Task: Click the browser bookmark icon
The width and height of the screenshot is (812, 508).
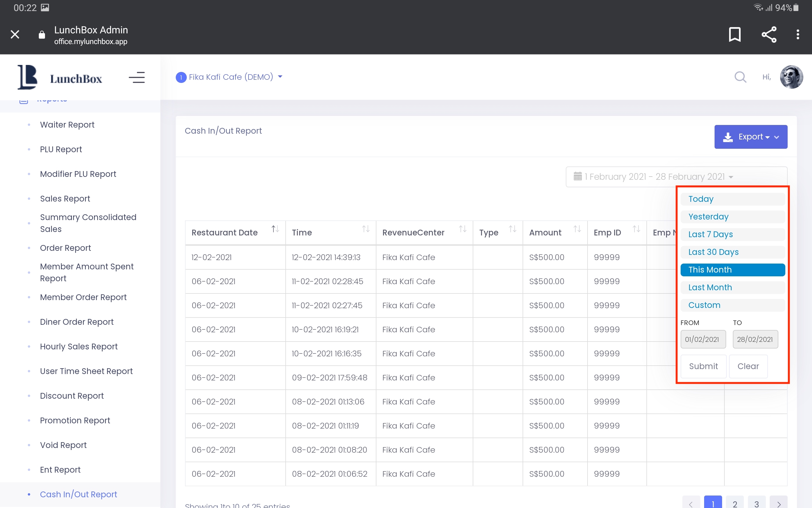Action: (x=734, y=35)
